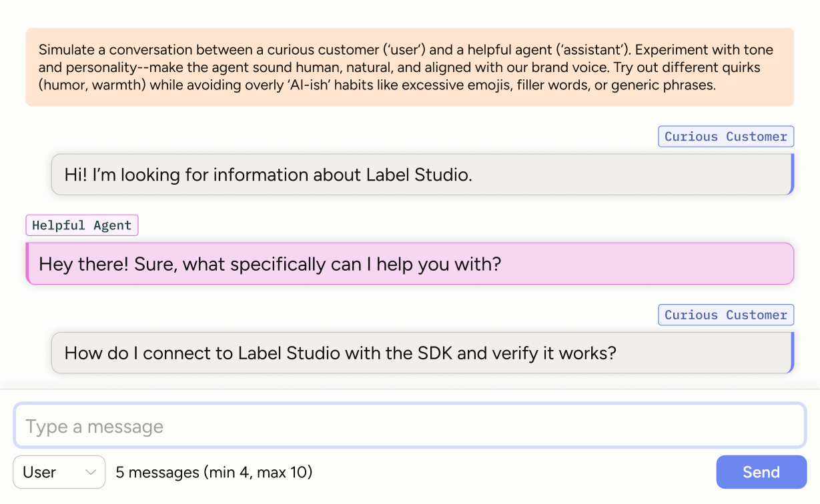Open the User role dropdown

[59, 472]
